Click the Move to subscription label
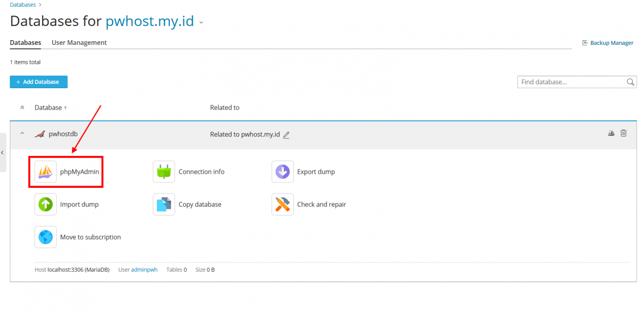 (91, 237)
